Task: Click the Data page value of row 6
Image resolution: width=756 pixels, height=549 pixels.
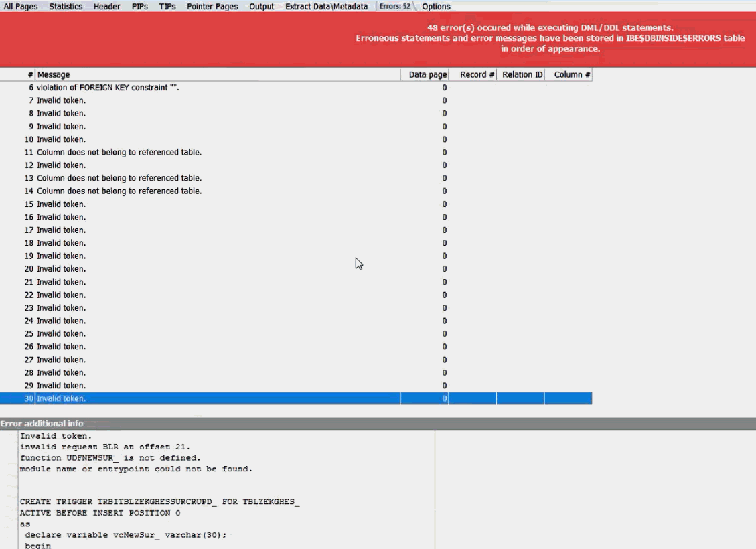Action: (x=445, y=87)
